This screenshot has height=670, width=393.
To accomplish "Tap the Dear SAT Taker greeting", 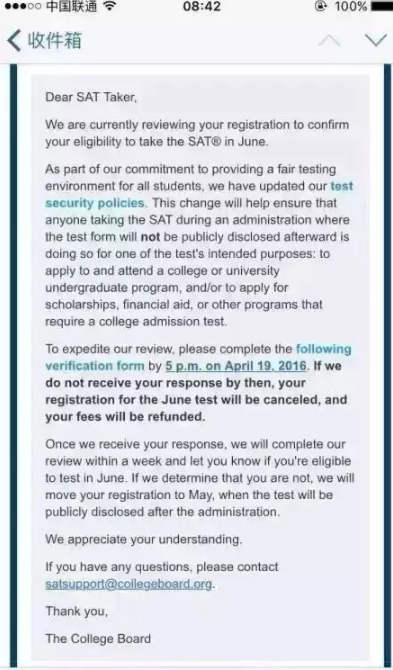I will coord(91,97).
